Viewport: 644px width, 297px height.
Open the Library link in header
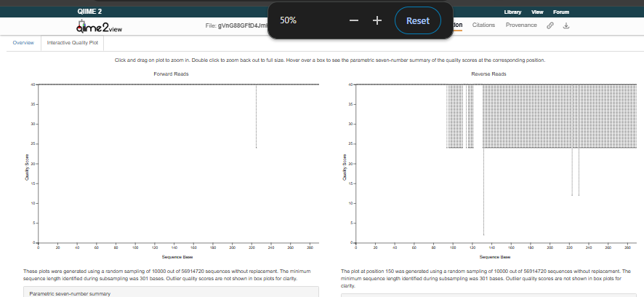pyautogui.click(x=512, y=12)
